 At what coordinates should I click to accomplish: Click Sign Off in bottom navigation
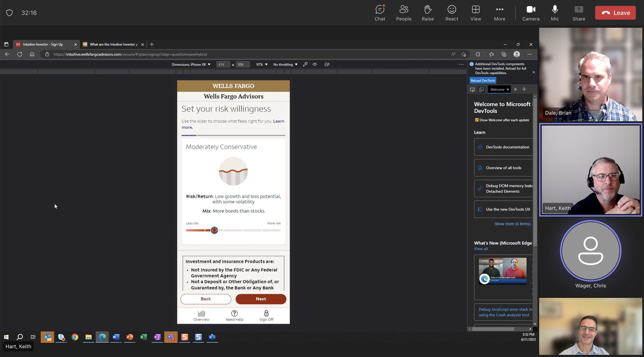pos(266,316)
